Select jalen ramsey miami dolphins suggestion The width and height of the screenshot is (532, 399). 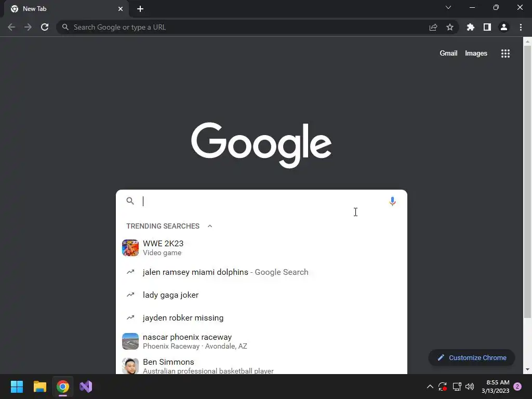click(x=261, y=272)
